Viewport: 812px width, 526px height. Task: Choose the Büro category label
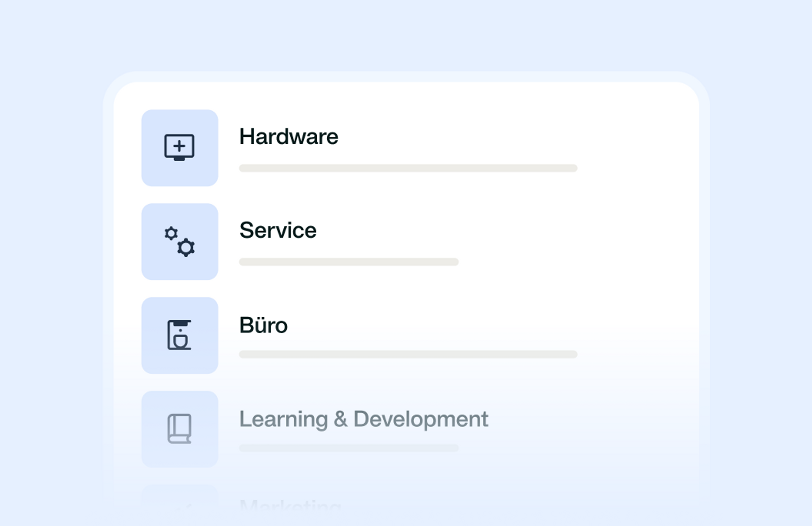(263, 325)
